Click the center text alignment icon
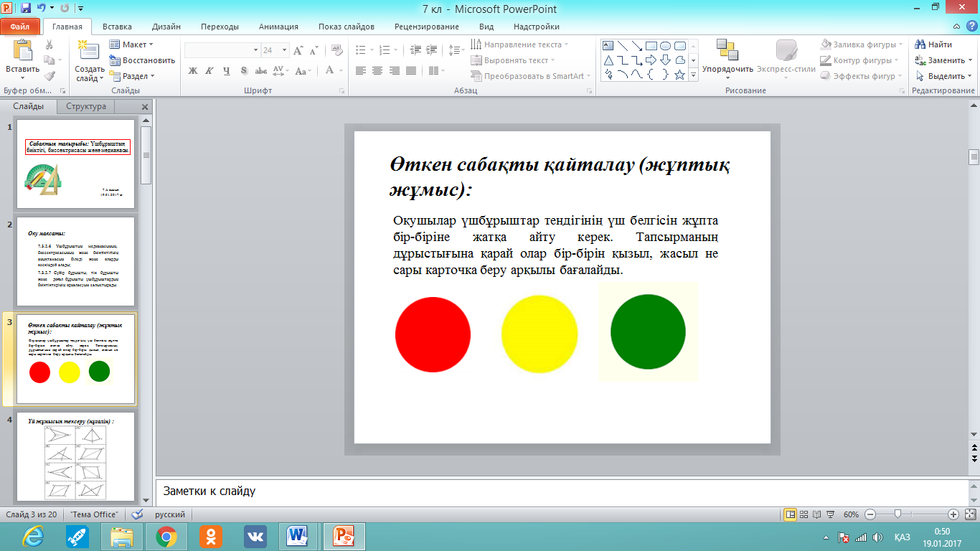The height and width of the screenshot is (551, 980). tap(377, 70)
